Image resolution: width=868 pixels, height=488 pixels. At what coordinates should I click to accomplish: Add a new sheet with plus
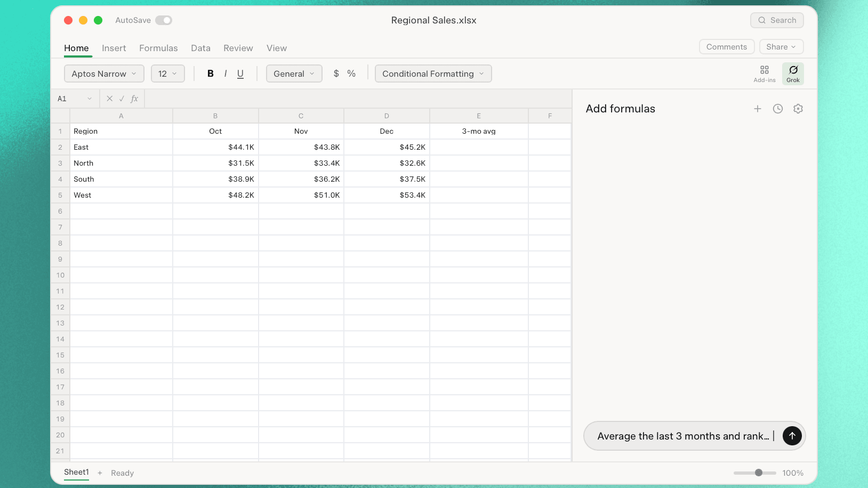100,473
